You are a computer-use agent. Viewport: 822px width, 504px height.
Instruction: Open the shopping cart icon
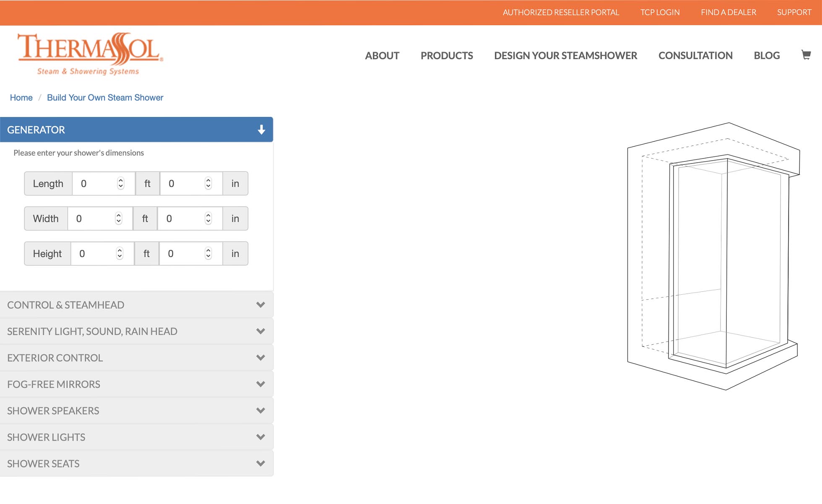click(x=806, y=55)
